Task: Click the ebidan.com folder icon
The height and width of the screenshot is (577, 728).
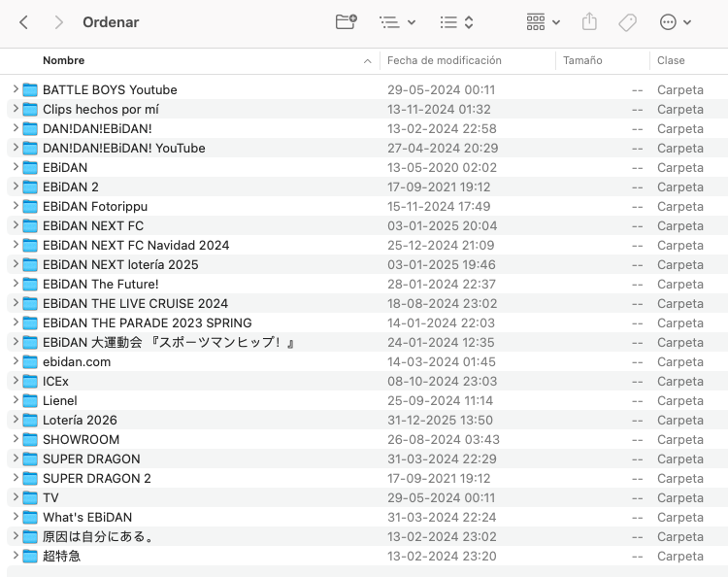Action: point(30,362)
